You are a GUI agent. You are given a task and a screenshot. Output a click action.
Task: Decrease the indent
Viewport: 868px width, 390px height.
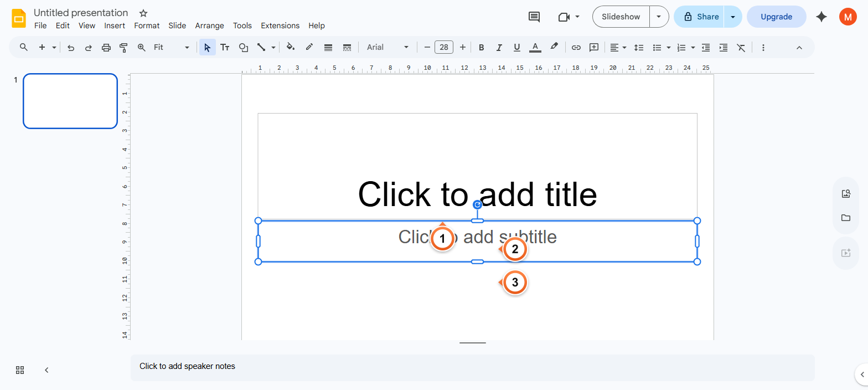tap(706, 48)
